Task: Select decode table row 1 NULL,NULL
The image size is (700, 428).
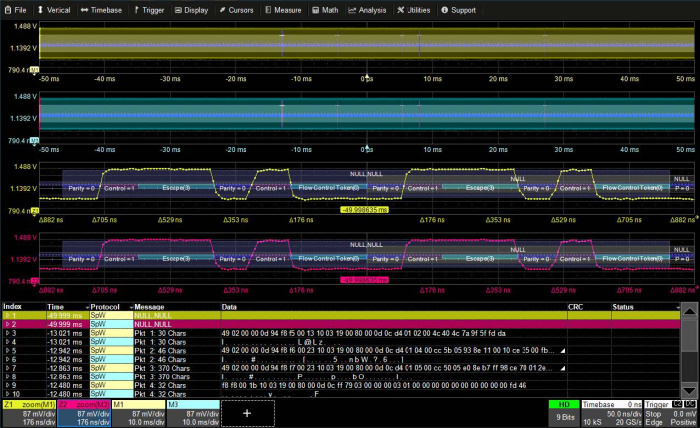Action: 150,315
